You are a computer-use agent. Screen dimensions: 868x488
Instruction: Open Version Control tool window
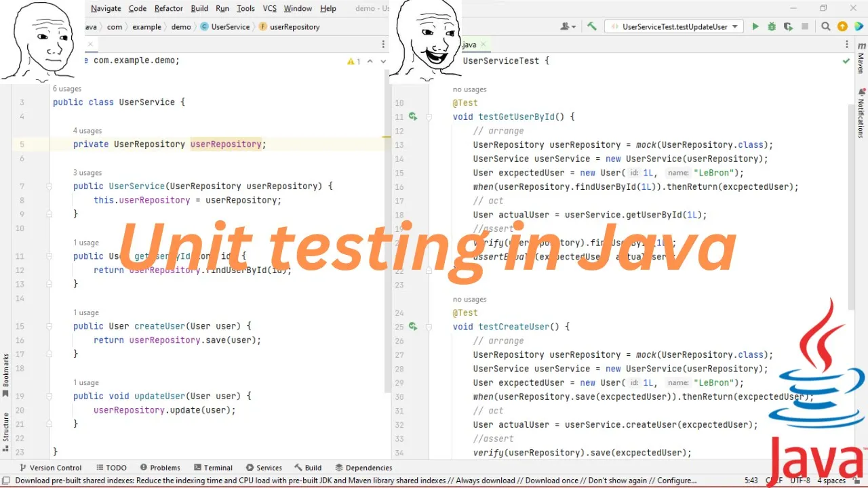tap(50, 468)
